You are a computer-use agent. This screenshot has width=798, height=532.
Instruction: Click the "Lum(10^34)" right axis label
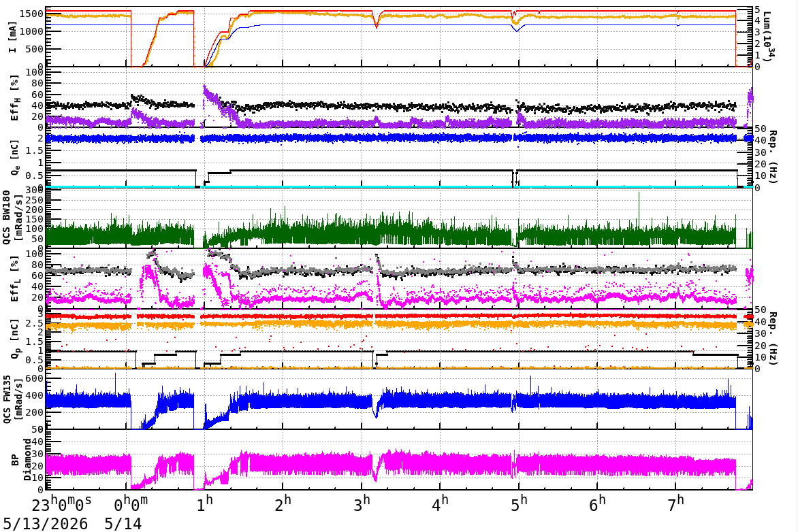click(x=770, y=35)
